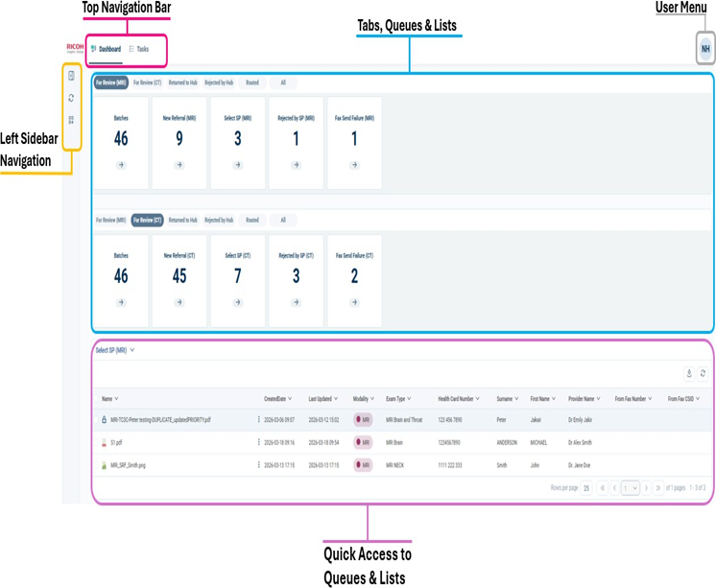716x588 pixels.
Task: Go to first page with double-left arrow
Action: coord(603,488)
